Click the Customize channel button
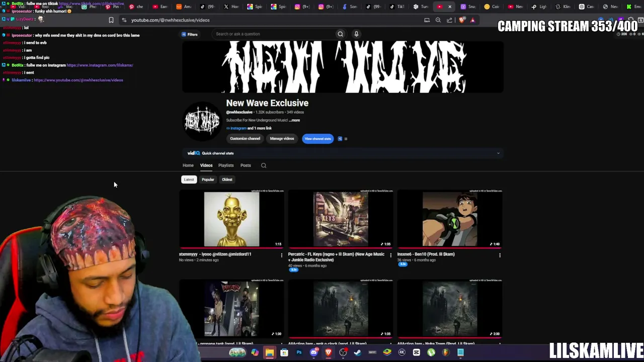The height and width of the screenshot is (362, 644). 245,139
